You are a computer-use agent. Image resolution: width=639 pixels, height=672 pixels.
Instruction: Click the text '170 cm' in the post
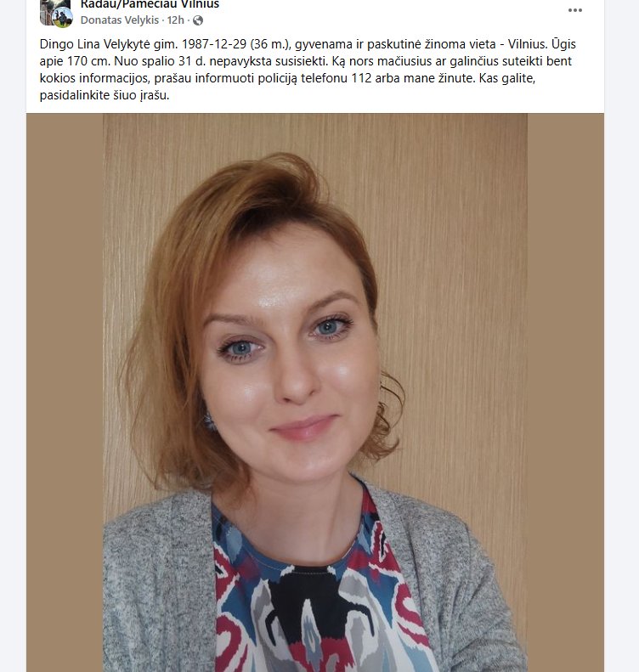(88, 61)
